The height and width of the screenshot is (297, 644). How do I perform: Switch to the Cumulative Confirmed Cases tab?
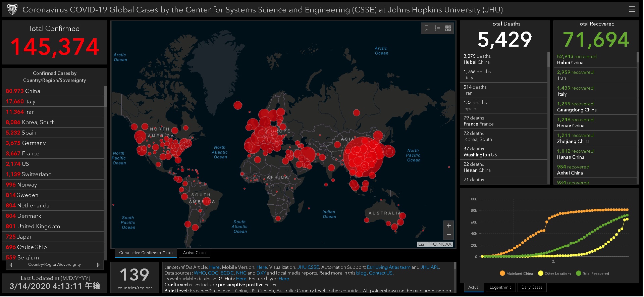(x=146, y=253)
